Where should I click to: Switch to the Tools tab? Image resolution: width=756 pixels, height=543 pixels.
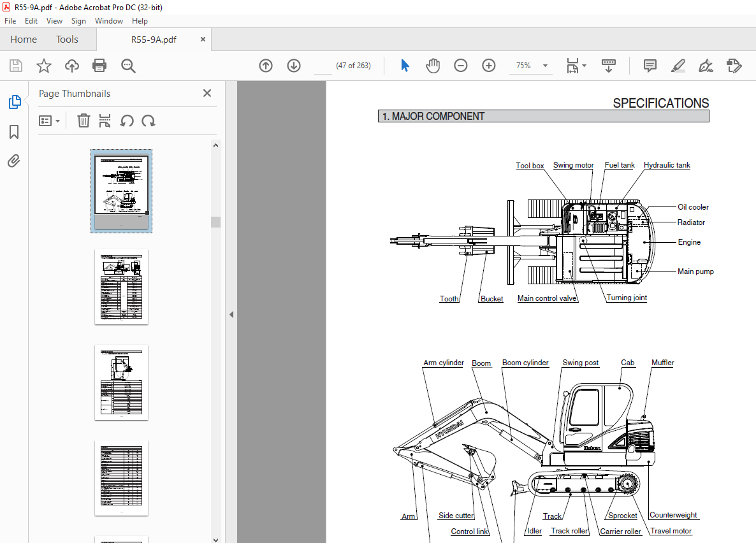click(67, 40)
